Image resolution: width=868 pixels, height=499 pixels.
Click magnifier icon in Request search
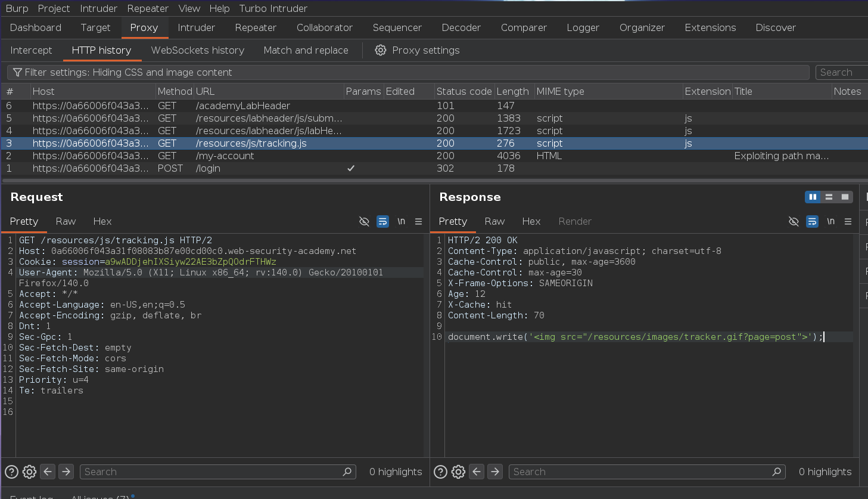pyautogui.click(x=347, y=472)
